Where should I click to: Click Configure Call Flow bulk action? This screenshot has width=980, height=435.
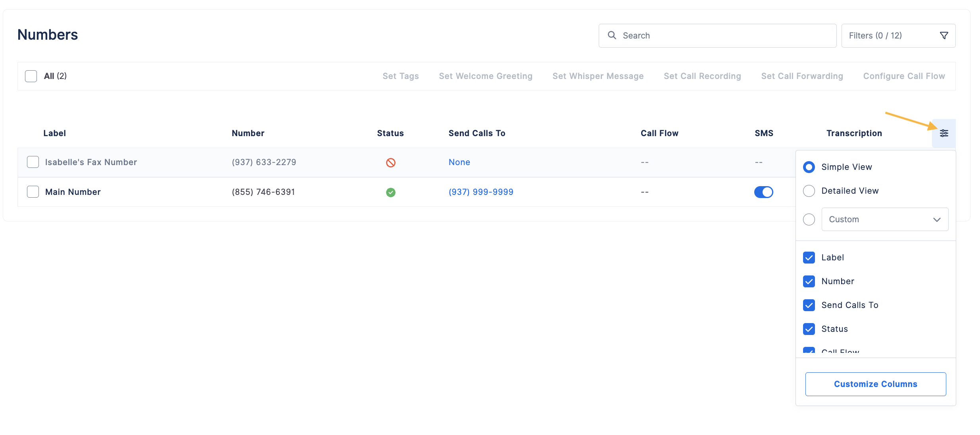pos(904,76)
